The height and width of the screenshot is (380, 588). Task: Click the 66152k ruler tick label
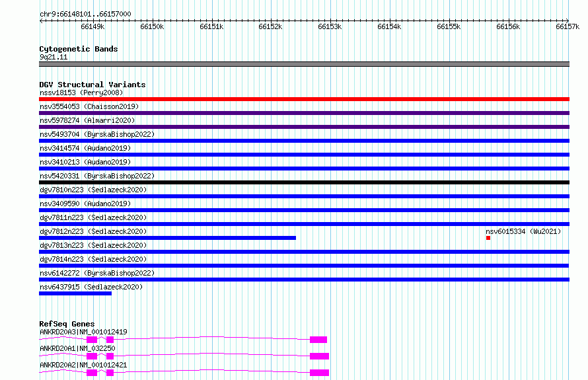click(270, 26)
